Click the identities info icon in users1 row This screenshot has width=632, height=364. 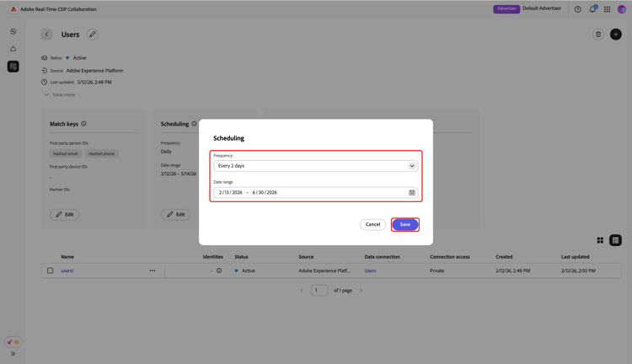(x=219, y=270)
